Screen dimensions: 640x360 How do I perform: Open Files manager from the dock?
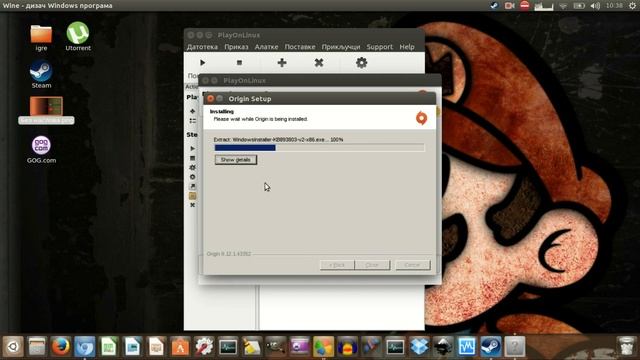pos(37,347)
